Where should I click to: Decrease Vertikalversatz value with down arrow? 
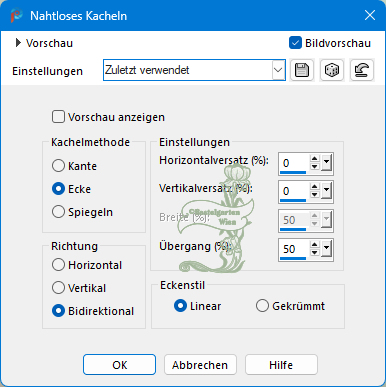click(315, 195)
